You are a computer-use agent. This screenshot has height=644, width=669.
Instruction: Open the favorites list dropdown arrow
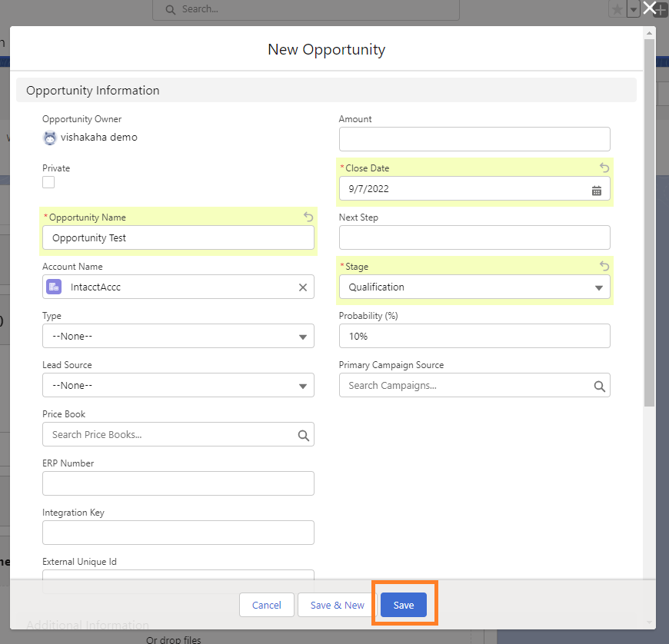(x=633, y=9)
